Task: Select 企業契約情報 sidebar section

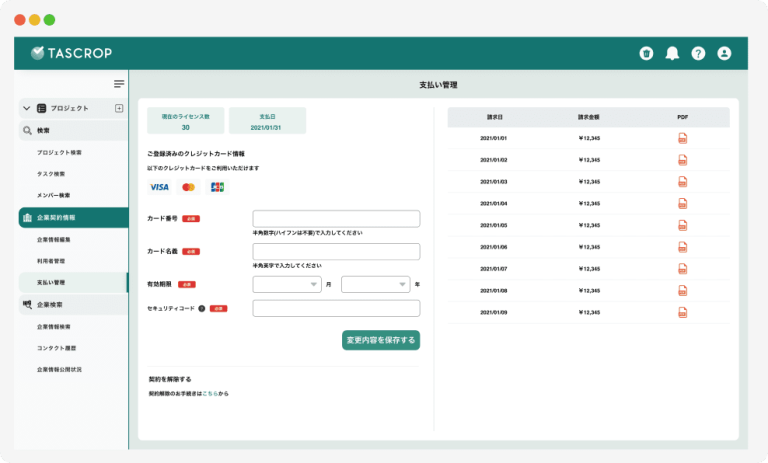Action: 73,218
